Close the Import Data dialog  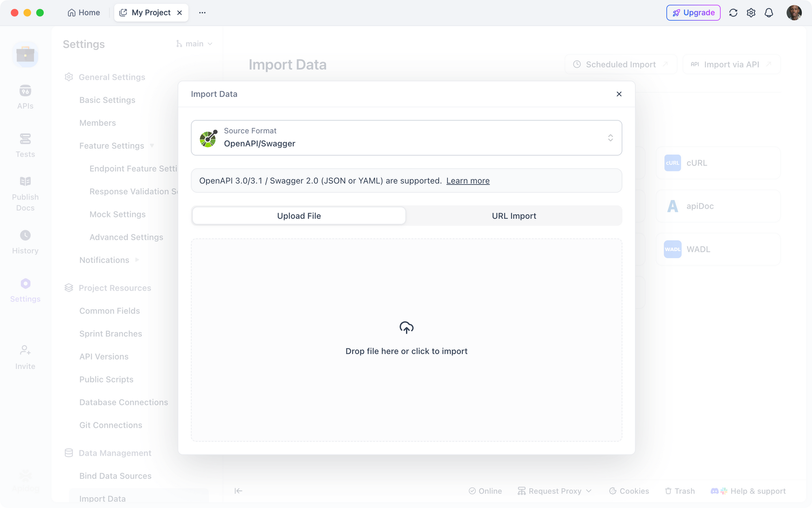pyautogui.click(x=619, y=94)
